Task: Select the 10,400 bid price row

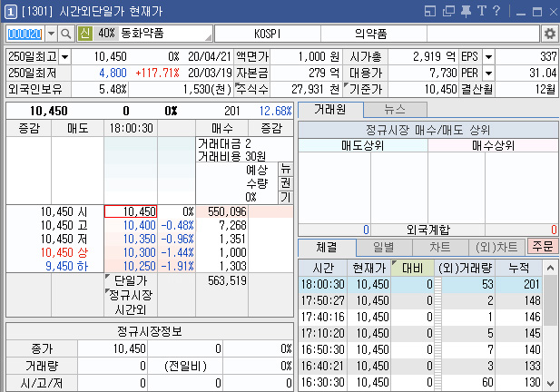Action: (131, 225)
